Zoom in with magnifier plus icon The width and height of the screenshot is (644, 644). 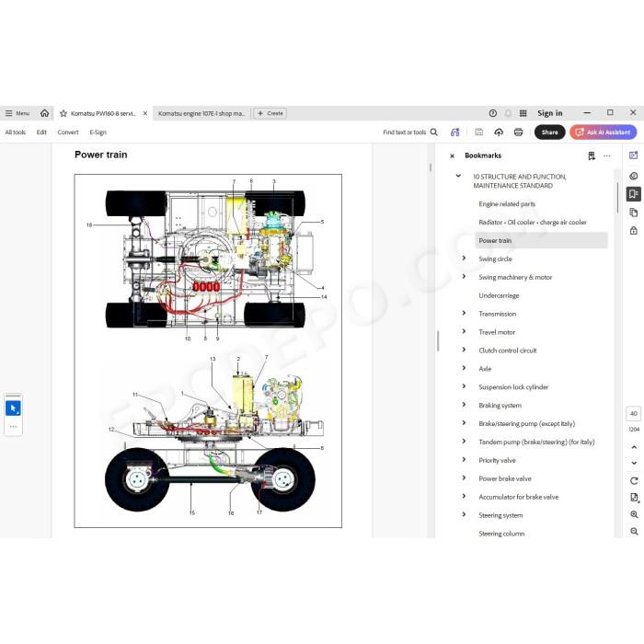click(634, 514)
